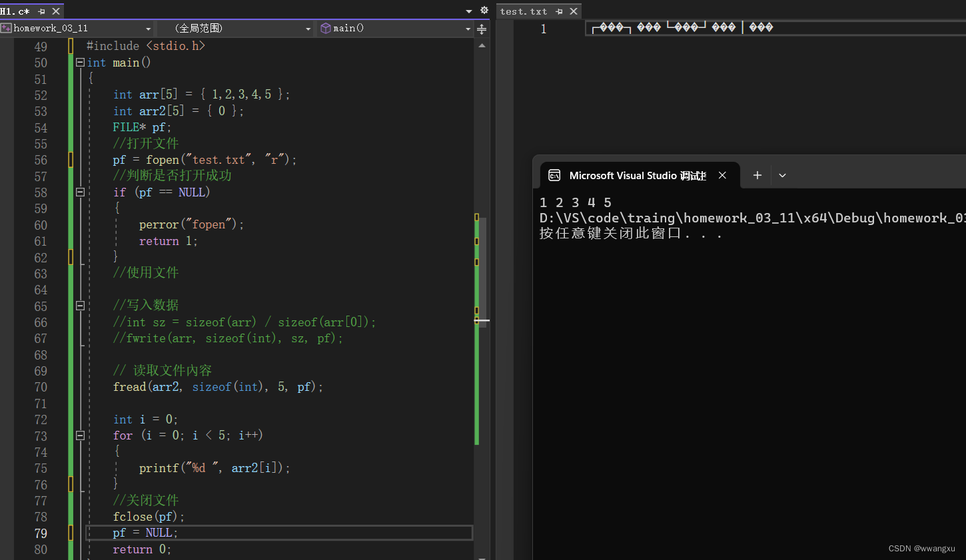The image size is (966, 560).
Task: Click the return 1 statement
Action: pyautogui.click(x=169, y=241)
